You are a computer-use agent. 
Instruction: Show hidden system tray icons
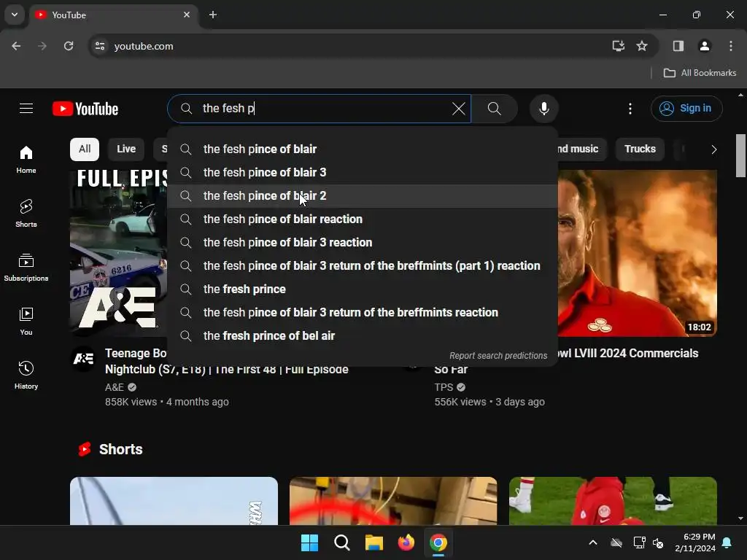(x=592, y=542)
